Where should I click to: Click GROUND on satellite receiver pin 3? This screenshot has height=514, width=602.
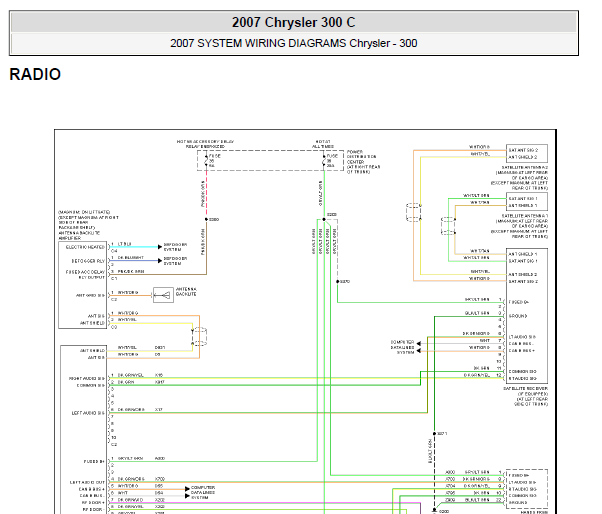(518, 316)
